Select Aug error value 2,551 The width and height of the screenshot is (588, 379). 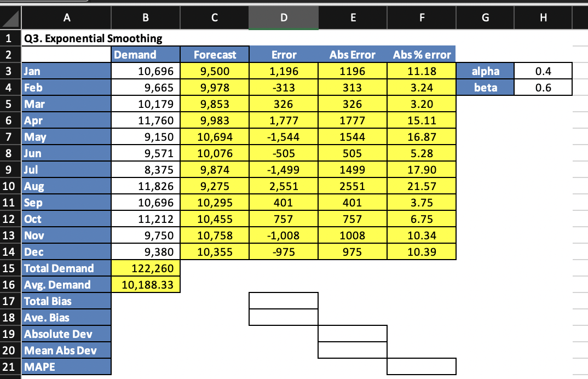coord(283,186)
